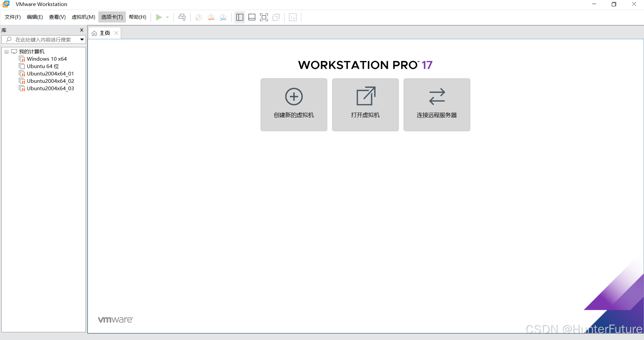The height and width of the screenshot is (340, 644).
Task: Click the Unity mode toolbar icon
Action: pos(276,17)
